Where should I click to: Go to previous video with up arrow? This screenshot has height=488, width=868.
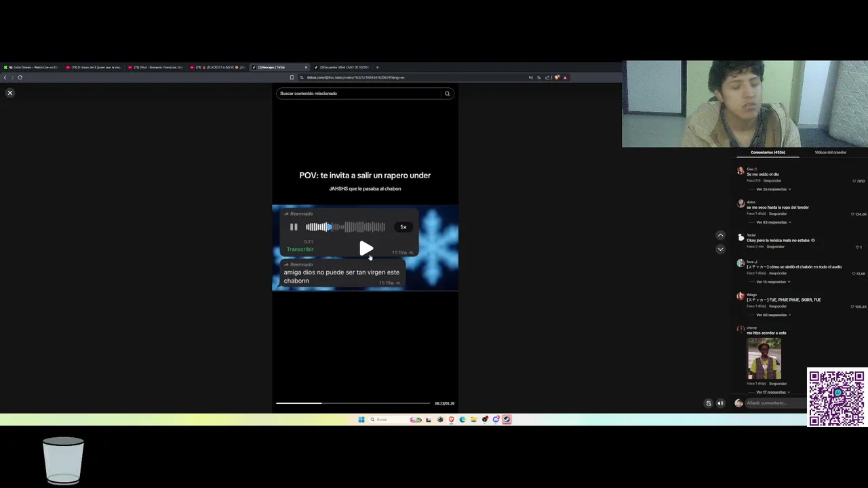click(720, 235)
